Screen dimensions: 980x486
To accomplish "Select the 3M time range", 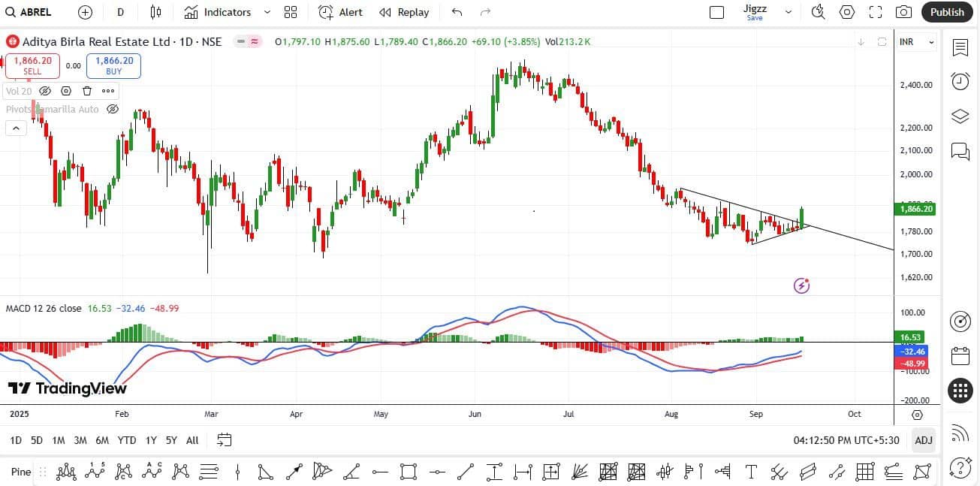I will 80,440.
